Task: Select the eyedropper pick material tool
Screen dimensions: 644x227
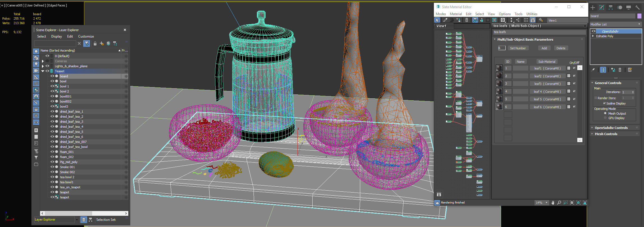Action: 445,20
